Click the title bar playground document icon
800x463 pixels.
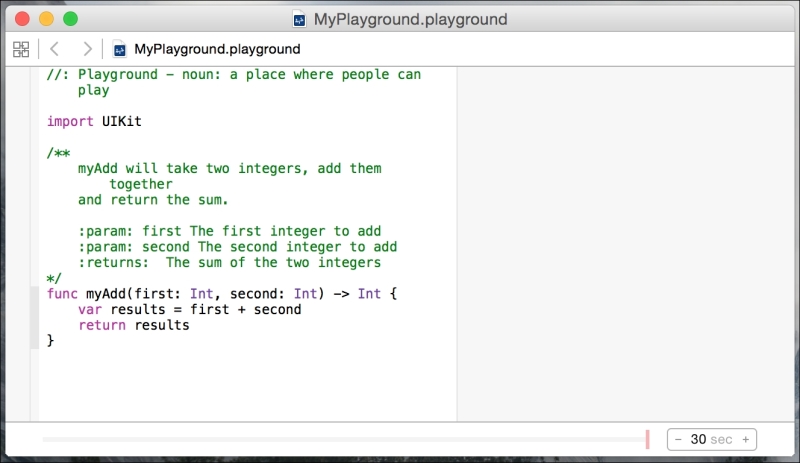pyautogui.click(x=299, y=19)
